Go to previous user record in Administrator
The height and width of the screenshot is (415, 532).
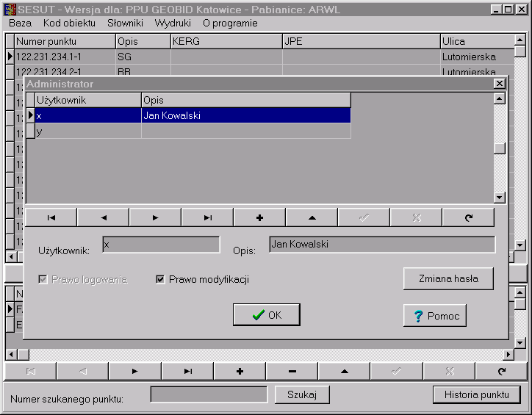[104, 217]
